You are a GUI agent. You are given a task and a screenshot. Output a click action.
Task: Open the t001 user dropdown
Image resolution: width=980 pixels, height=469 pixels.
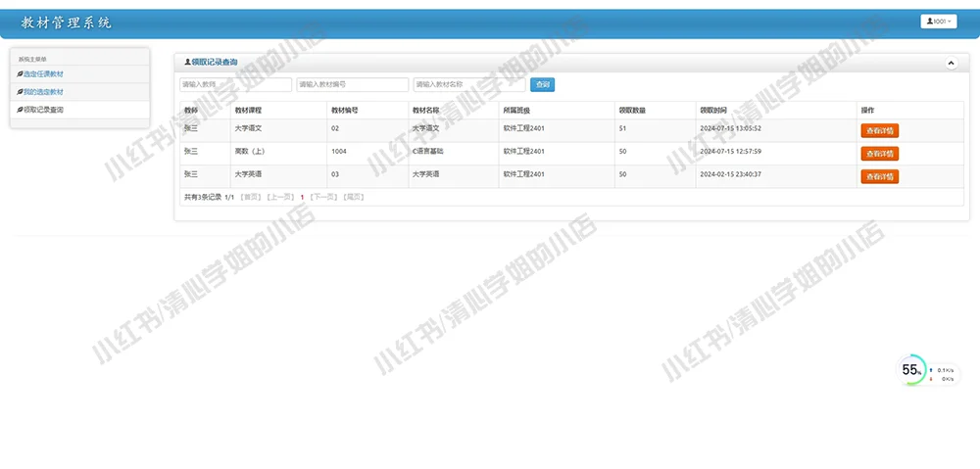(939, 22)
